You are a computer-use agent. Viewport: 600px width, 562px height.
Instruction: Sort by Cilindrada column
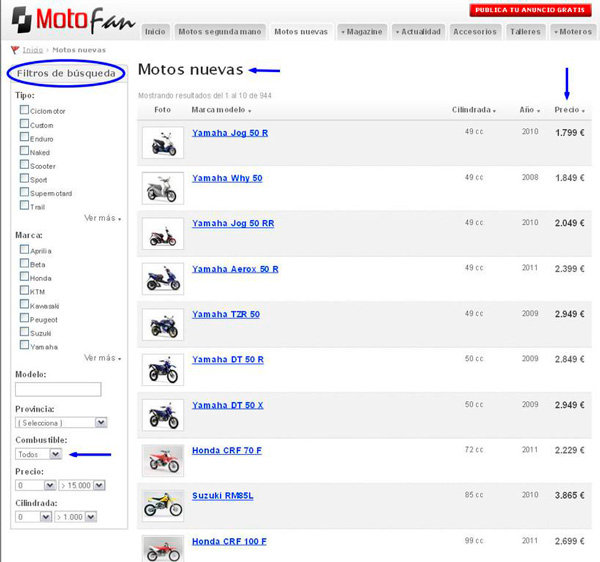click(x=474, y=110)
